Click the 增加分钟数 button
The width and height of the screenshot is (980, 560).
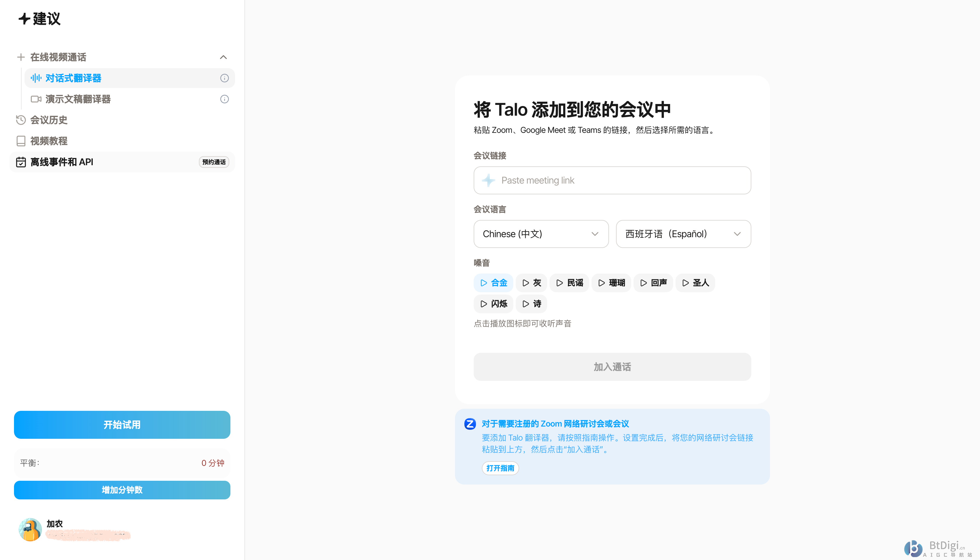[x=122, y=489]
